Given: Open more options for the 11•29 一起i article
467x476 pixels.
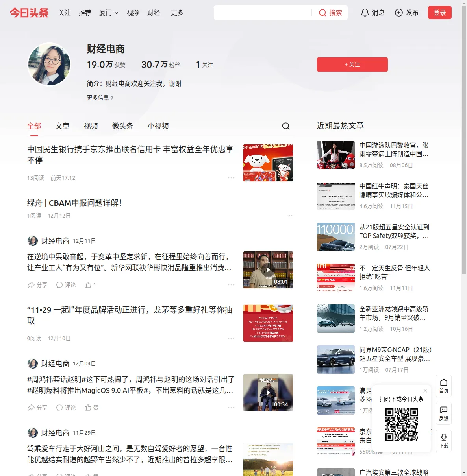Looking at the screenshot, I should pyautogui.click(x=231, y=338).
